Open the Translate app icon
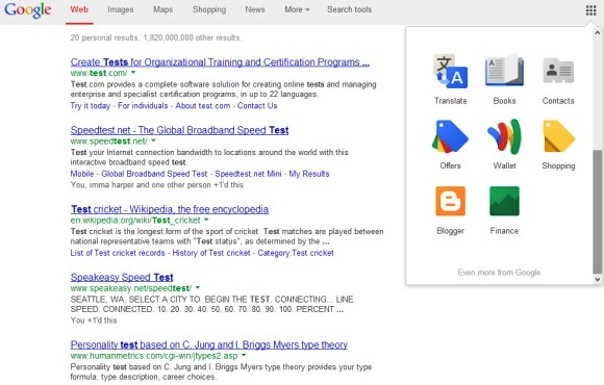Screen dimensions: 604x385 coord(450,72)
